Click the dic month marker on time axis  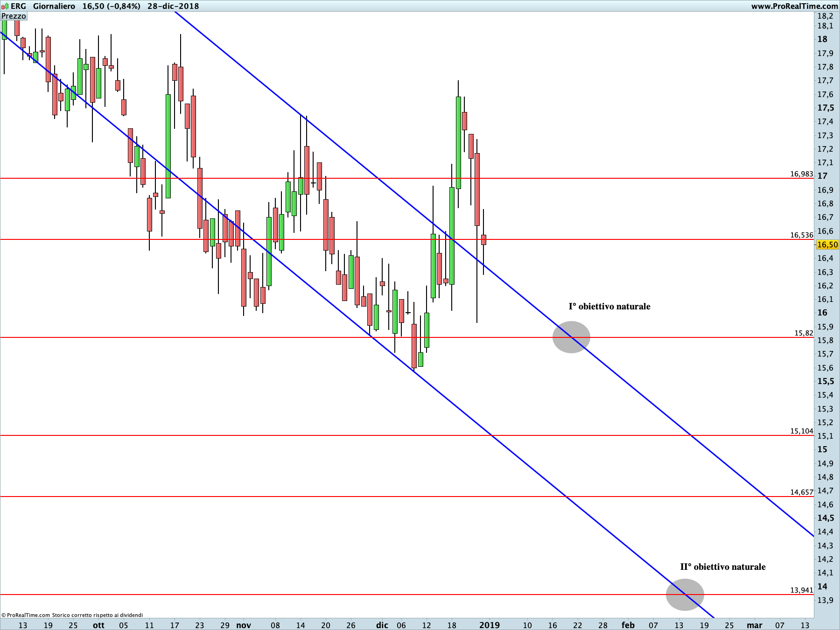[x=382, y=625]
